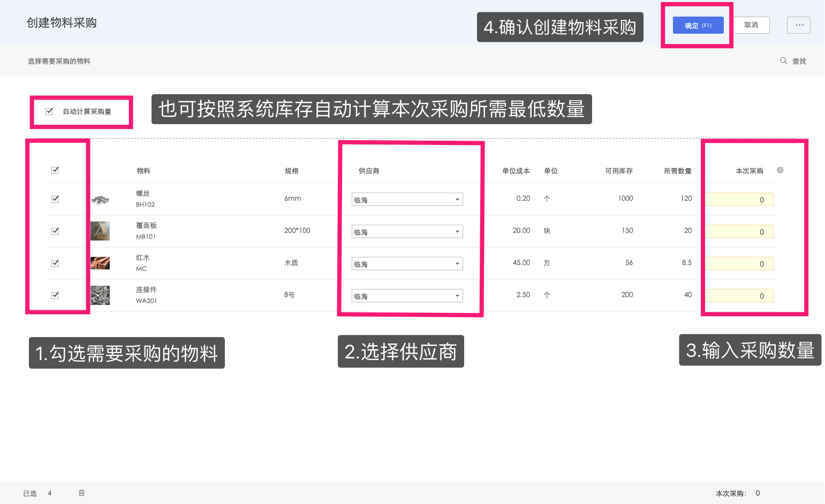Delete selected rows with trash icon
Image resolution: width=825 pixels, height=504 pixels.
(x=81, y=493)
